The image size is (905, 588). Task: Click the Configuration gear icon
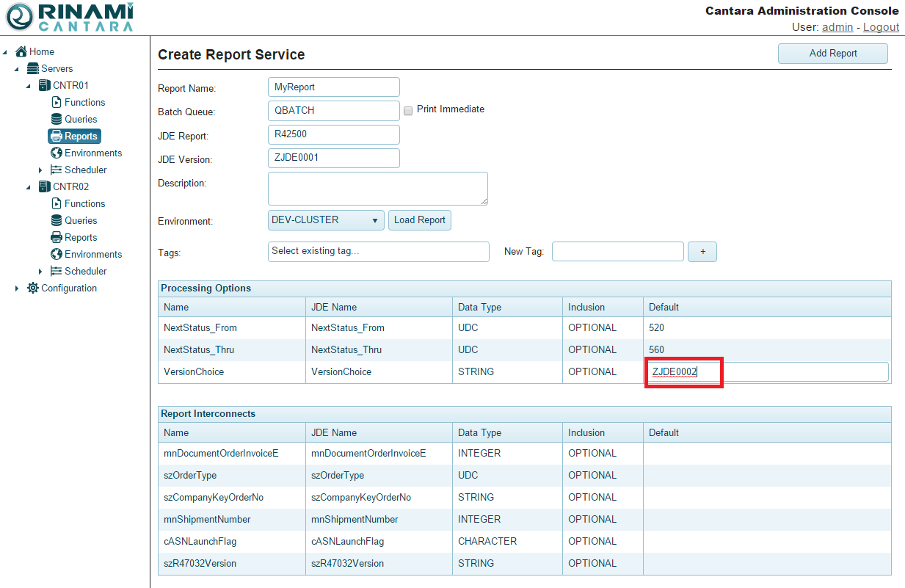tap(33, 288)
